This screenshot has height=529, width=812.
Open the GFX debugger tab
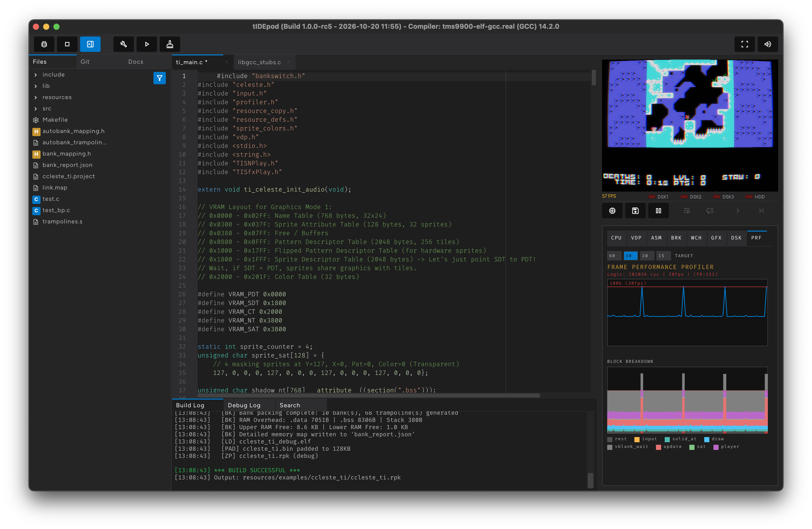click(716, 238)
